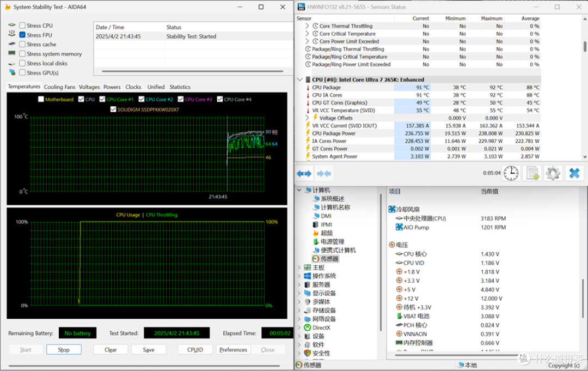Show Motherboard temperature on the graph

41,99
